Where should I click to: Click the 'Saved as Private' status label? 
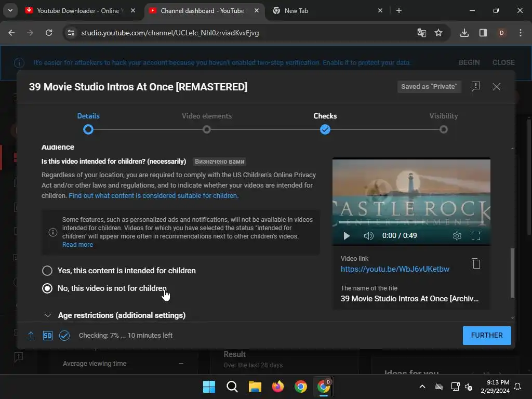tap(429, 87)
